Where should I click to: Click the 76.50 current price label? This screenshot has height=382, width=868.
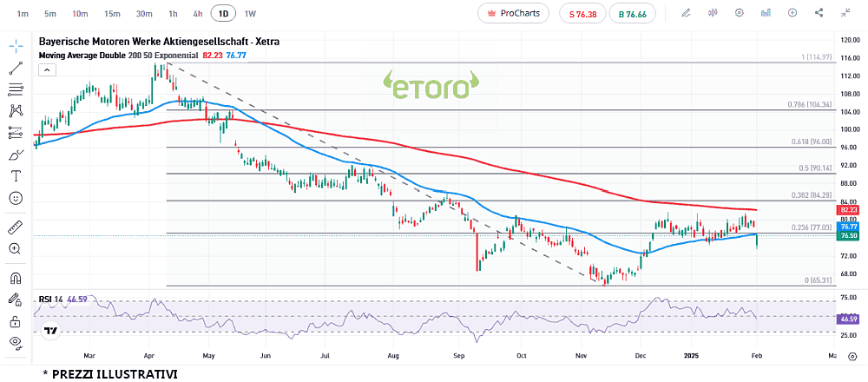pos(849,236)
